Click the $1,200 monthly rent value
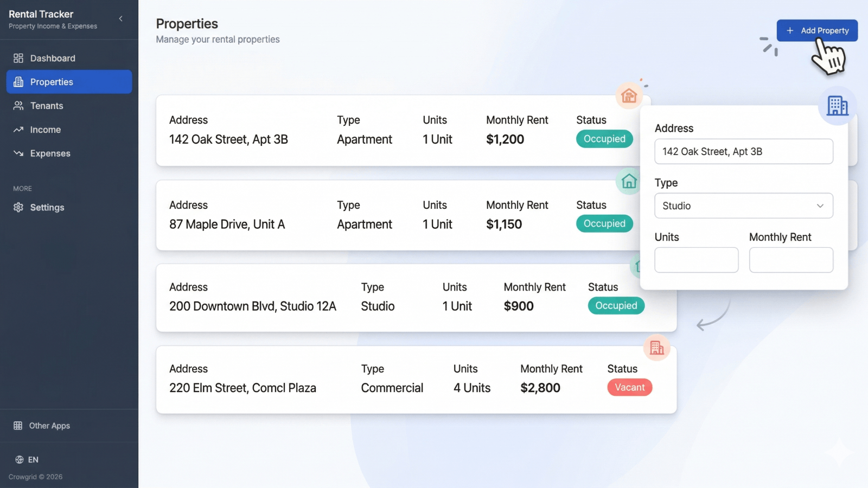Image resolution: width=868 pixels, height=488 pixels. point(505,139)
